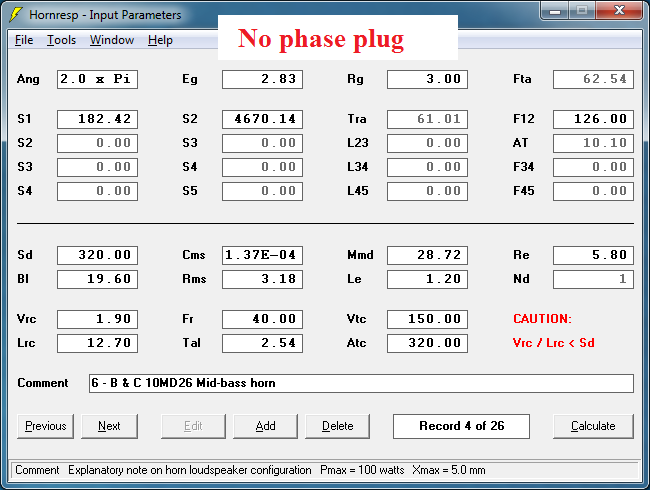
Task: Select the F12 field 126.00
Action: 593,119
